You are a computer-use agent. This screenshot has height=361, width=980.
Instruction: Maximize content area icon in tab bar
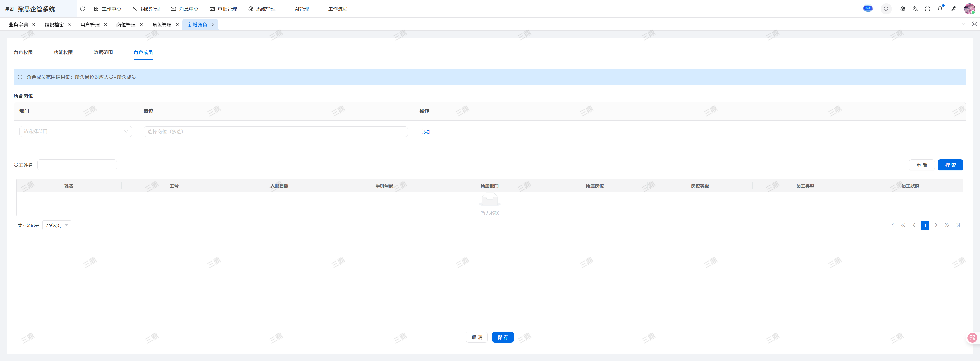[x=974, y=24]
